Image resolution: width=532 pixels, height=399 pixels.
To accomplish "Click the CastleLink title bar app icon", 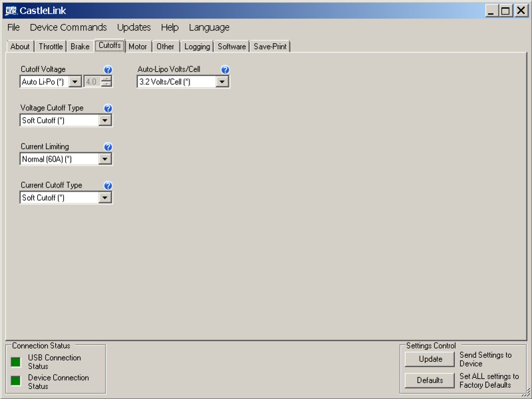I will (11, 11).
